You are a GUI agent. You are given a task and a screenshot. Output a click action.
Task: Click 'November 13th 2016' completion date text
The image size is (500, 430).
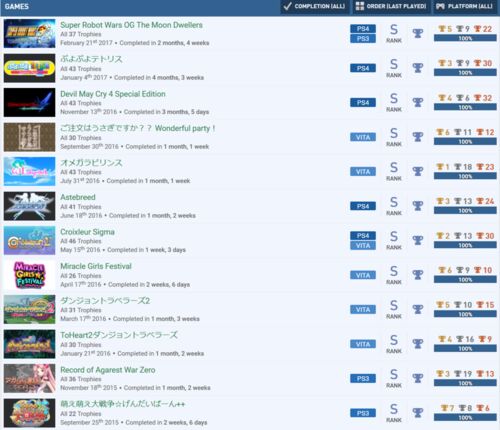(89, 112)
